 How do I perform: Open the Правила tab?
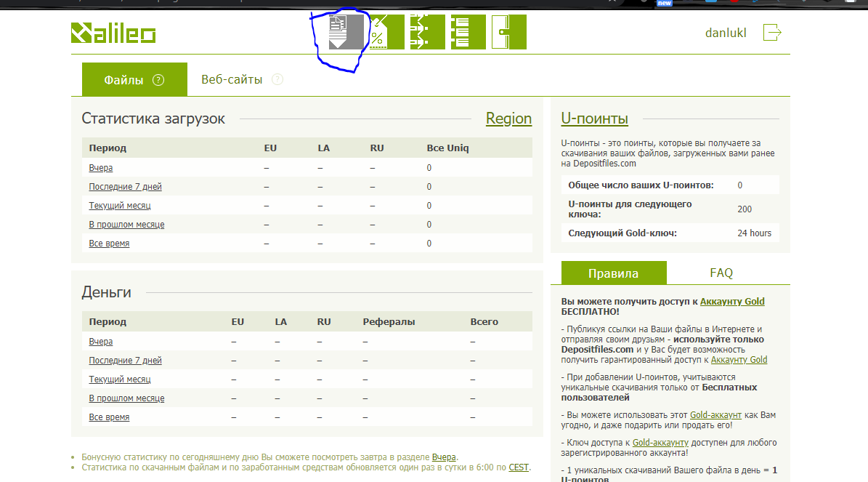[613, 273]
